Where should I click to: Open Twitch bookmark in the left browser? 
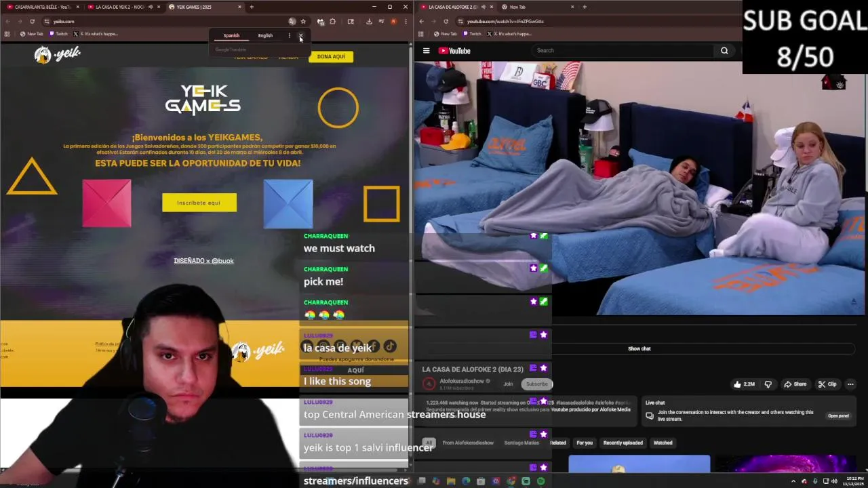pos(58,34)
